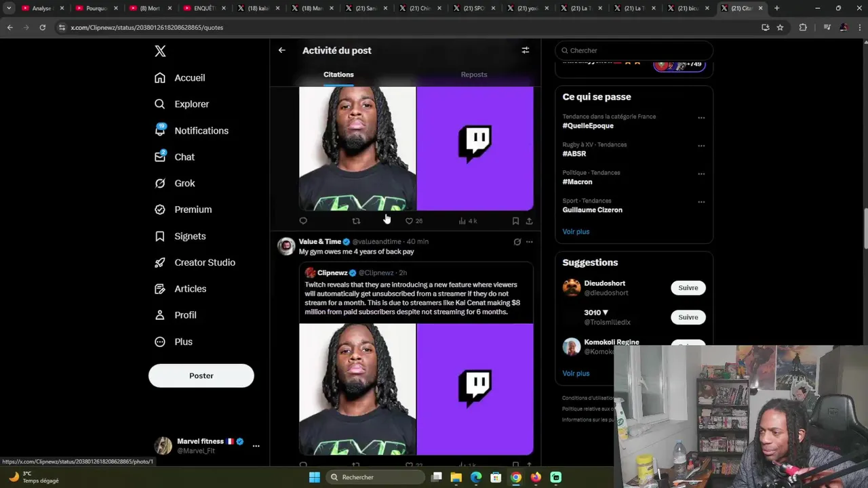Open File Explorer from taskbar
Viewport: 868px width, 488px height.
click(456, 477)
